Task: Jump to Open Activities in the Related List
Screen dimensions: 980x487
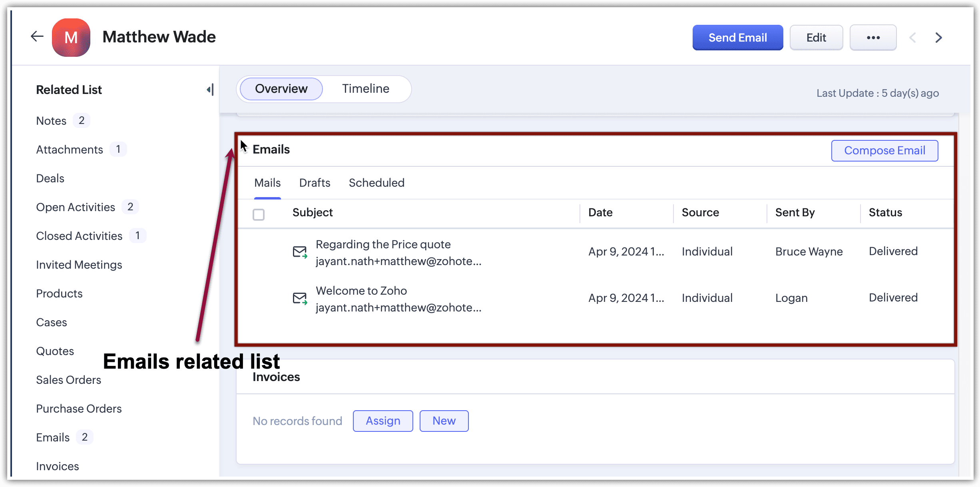Action: pos(76,207)
